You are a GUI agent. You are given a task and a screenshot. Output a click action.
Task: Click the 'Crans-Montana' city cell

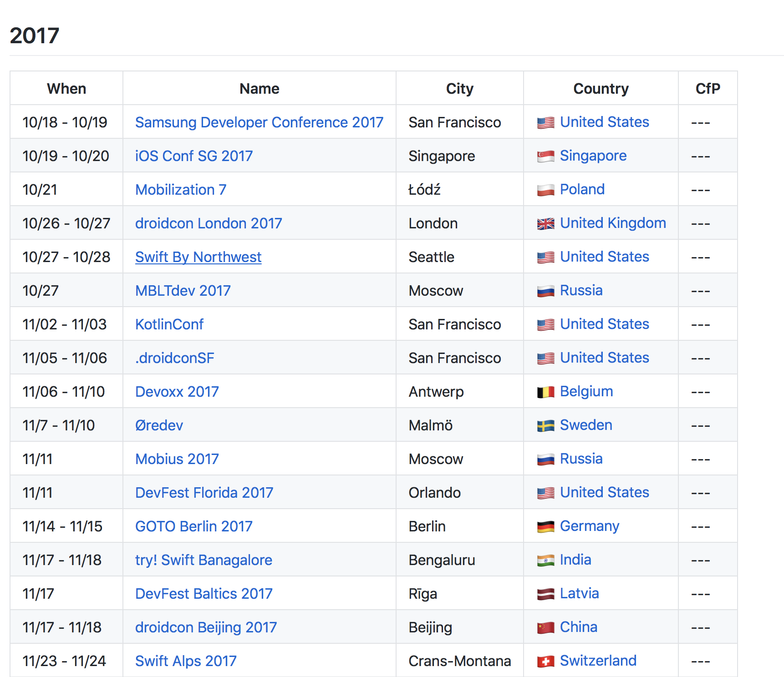[460, 661]
